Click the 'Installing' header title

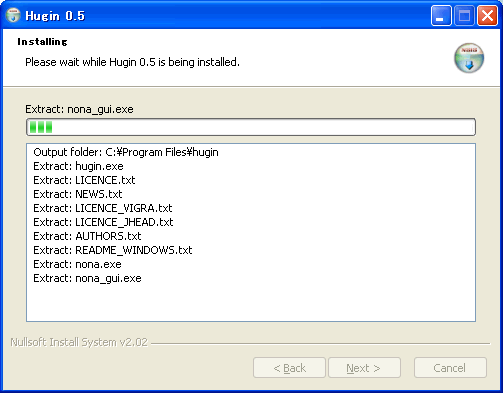42,42
